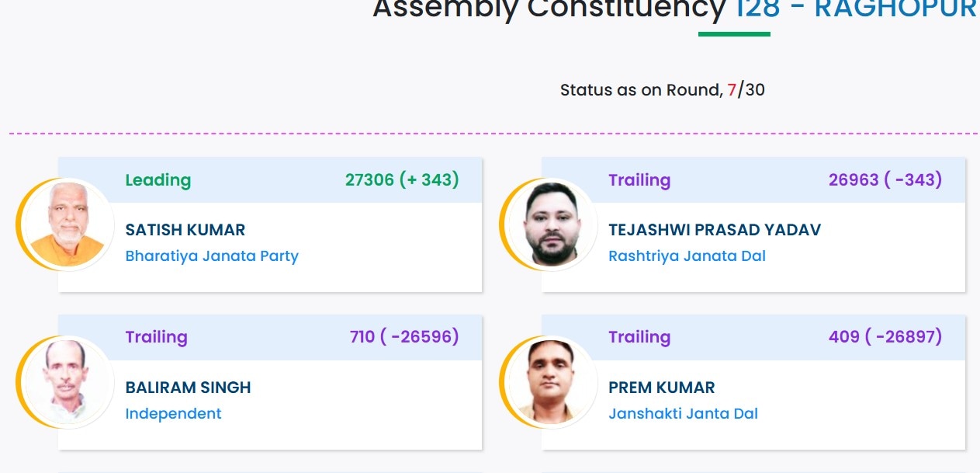
Task: Click the vote count 710 (-26596)
Action: (x=403, y=337)
